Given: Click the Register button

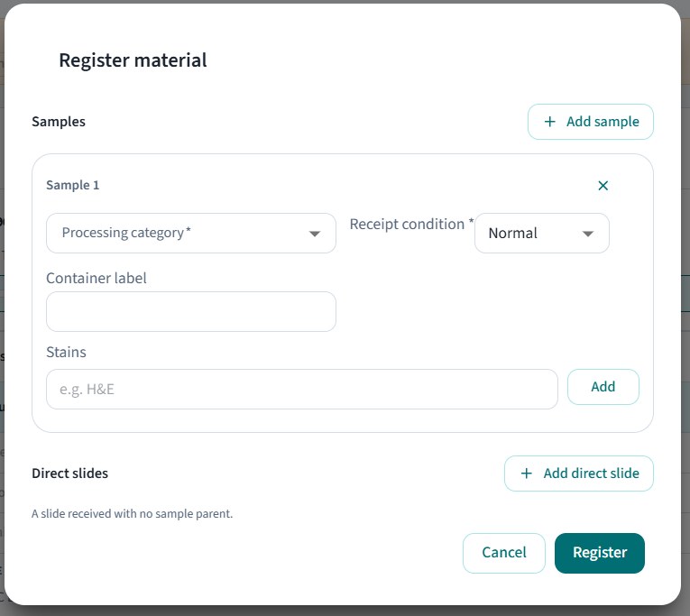Looking at the screenshot, I should [x=599, y=553].
